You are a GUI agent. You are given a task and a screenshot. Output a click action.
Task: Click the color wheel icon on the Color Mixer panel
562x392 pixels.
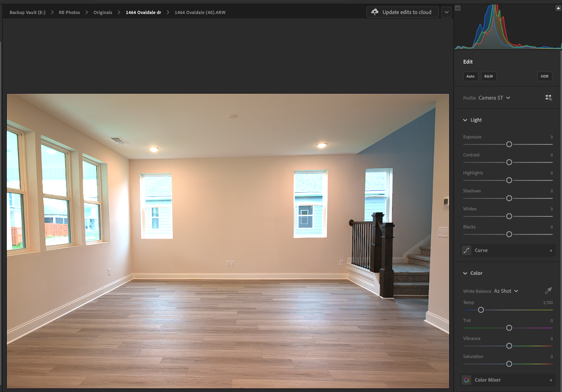click(466, 380)
